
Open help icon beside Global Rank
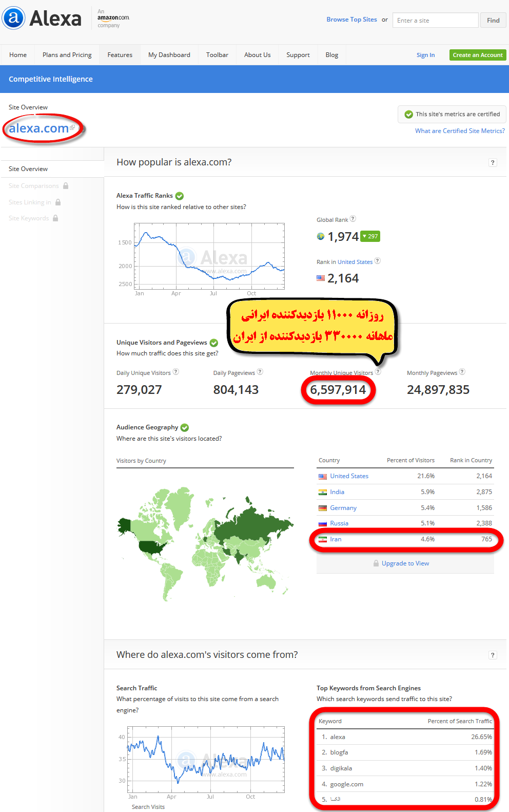[353, 219]
